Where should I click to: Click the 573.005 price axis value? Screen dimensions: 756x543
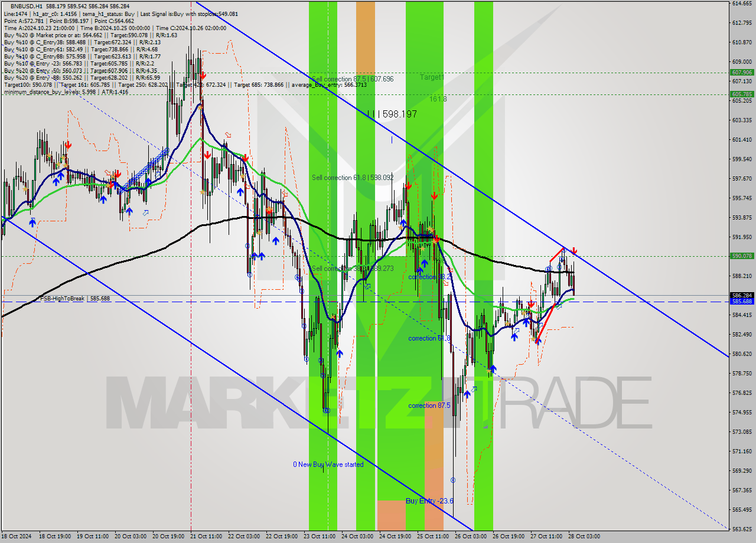pos(742,432)
